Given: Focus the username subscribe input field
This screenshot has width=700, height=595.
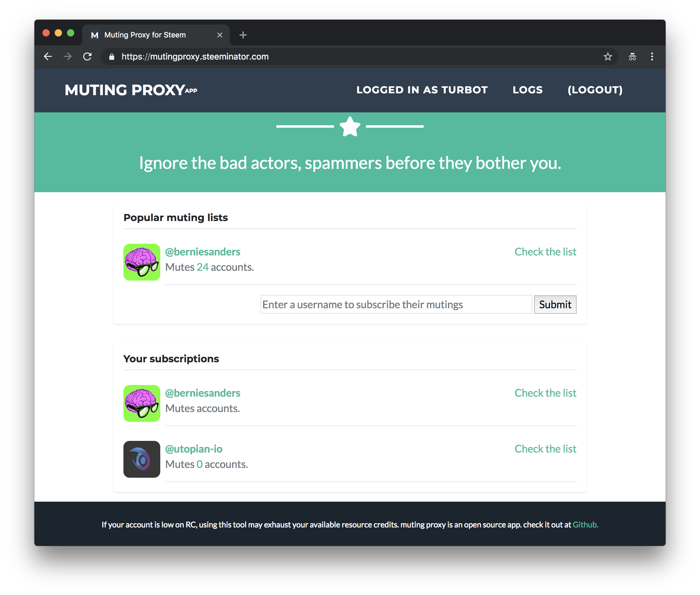Looking at the screenshot, I should (396, 305).
